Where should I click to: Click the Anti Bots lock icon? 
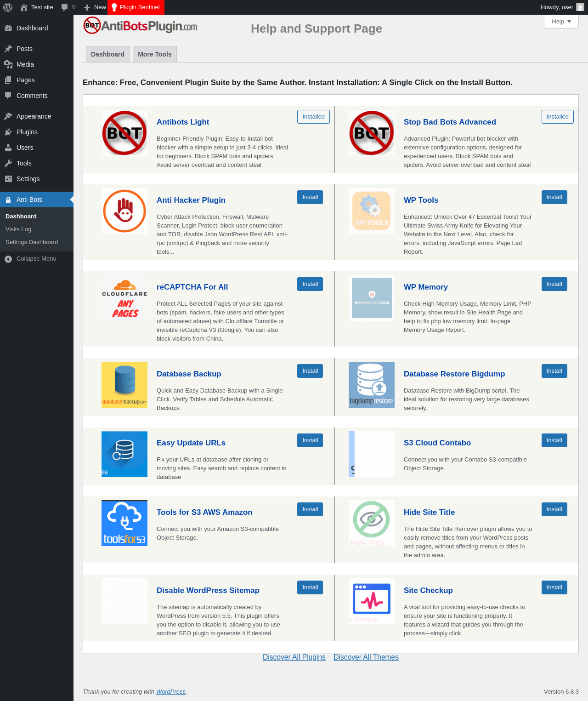pos(8,199)
